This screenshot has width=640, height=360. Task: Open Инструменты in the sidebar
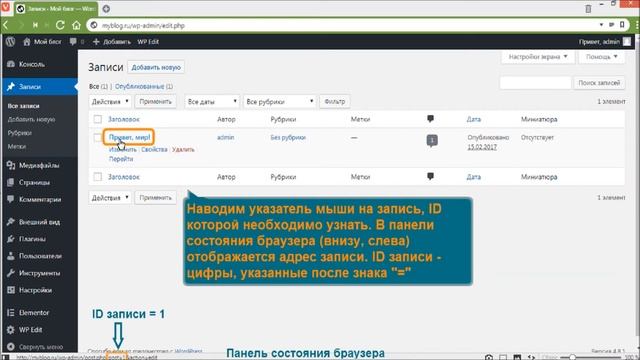click(x=39, y=273)
